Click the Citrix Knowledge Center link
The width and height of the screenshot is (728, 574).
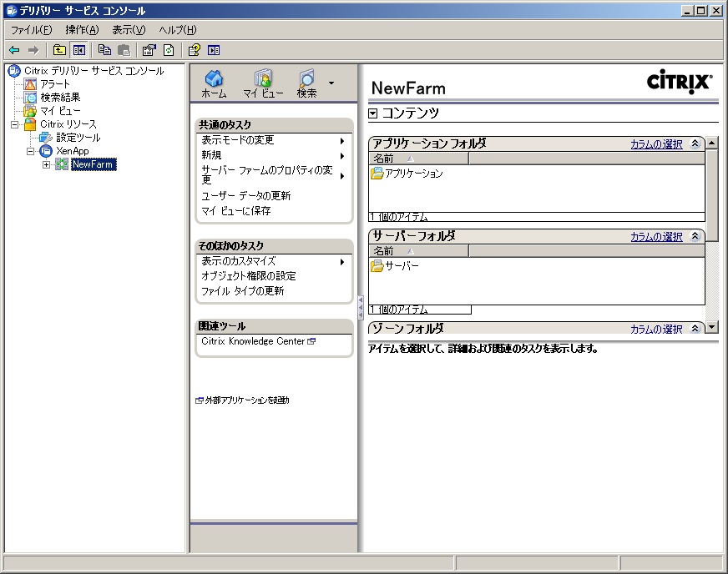pos(253,341)
